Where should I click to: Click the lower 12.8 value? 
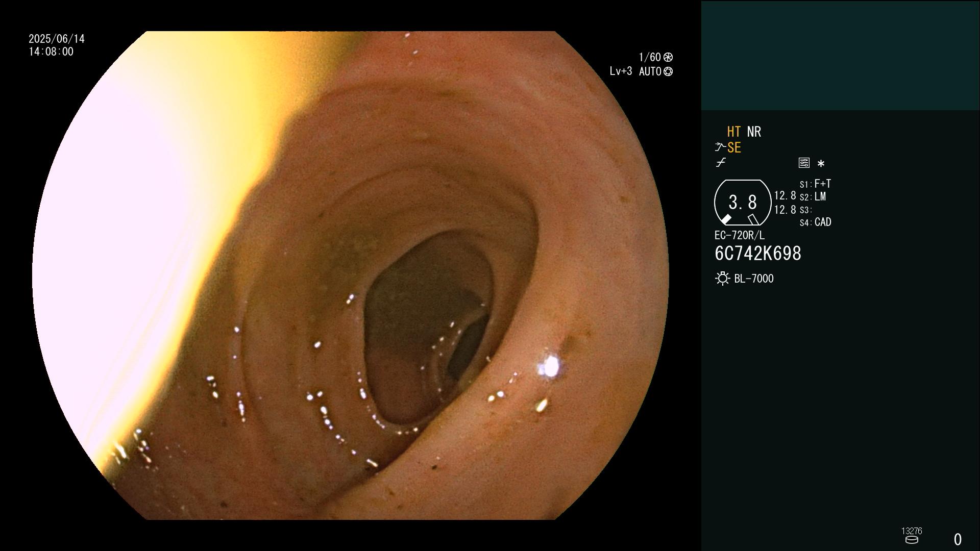[785, 210]
